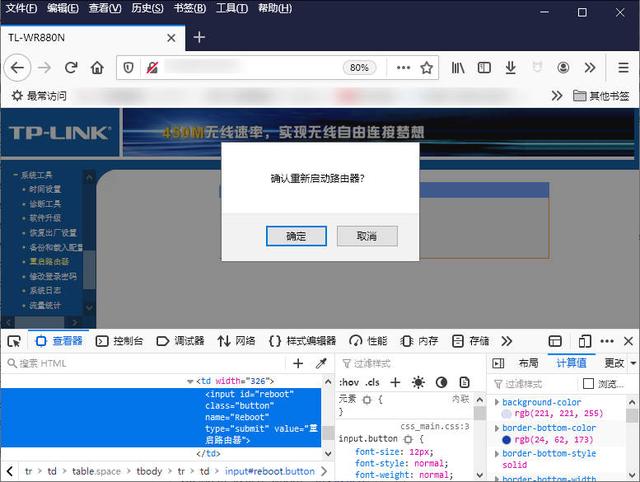The width and height of the screenshot is (640, 482).
Task: Switch to 样式编辑器 tab
Action: pyautogui.click(x=302, y=341)
